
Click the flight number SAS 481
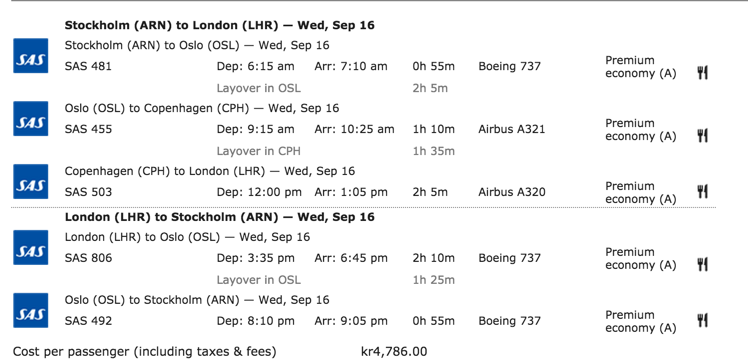click(x=88, y=66)
